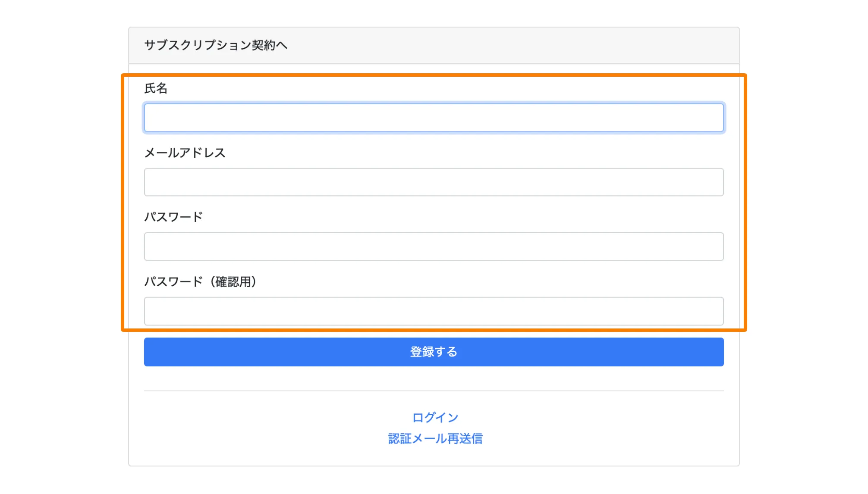Screen dimensions: 868x494
Task: Open the ログイン login link
Action: (435, 417)
